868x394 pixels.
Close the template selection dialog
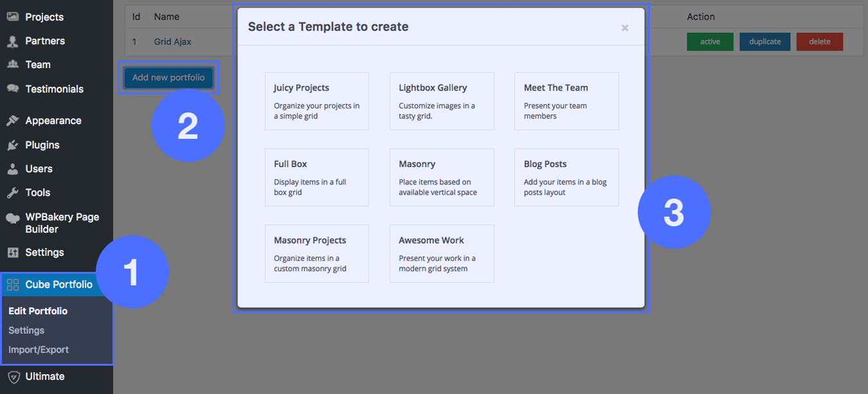pyautogui.click(x=624, y=28)
